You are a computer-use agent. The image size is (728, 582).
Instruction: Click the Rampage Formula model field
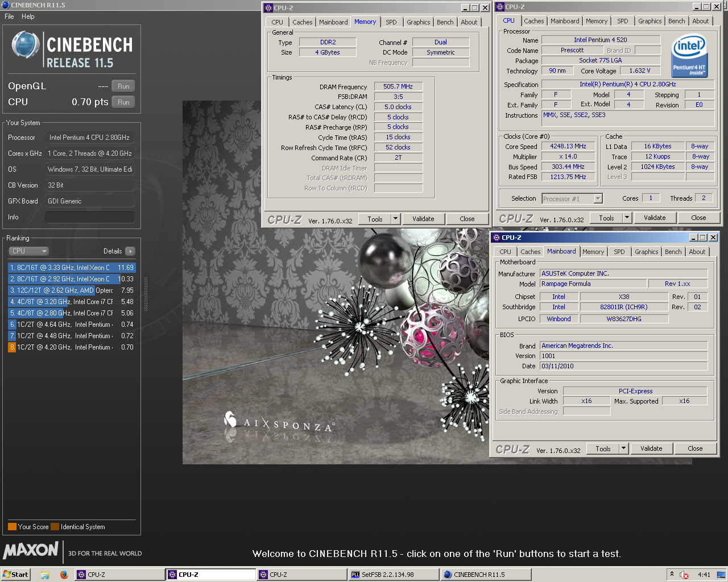point(594,284)
